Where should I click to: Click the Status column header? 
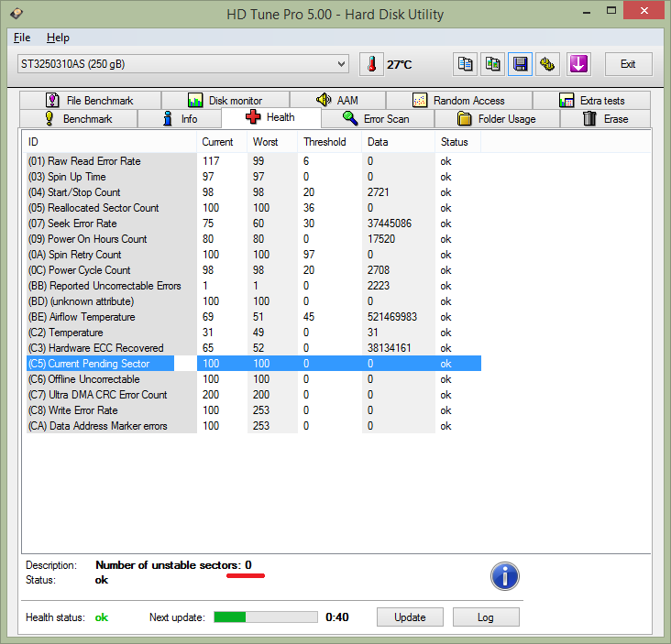(458, 142)
